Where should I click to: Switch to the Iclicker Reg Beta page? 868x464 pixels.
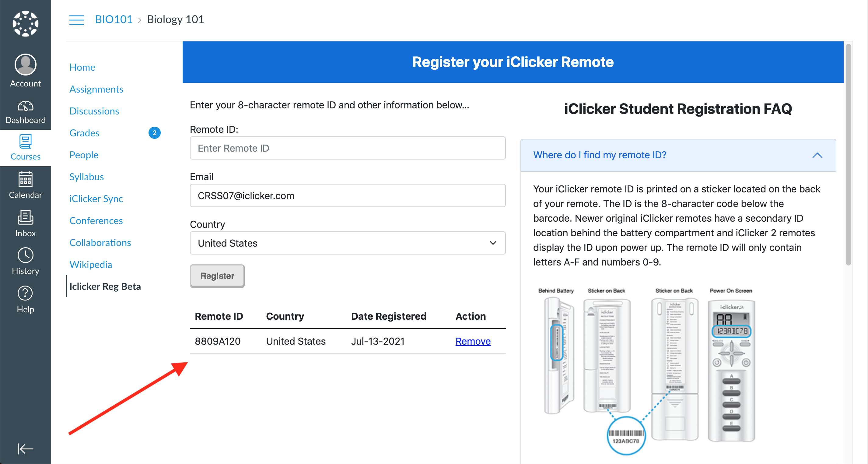(x=105, y=286)
